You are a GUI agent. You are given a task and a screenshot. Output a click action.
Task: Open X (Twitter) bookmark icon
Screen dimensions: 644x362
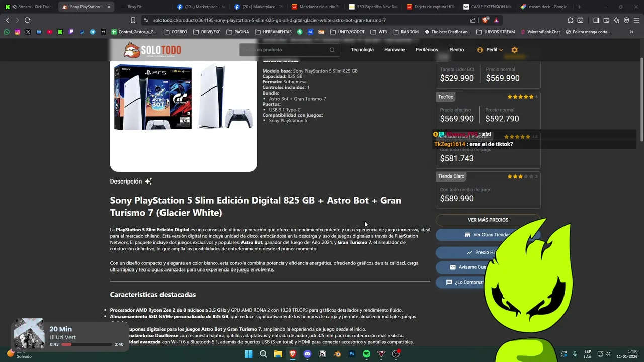[28, 32]
